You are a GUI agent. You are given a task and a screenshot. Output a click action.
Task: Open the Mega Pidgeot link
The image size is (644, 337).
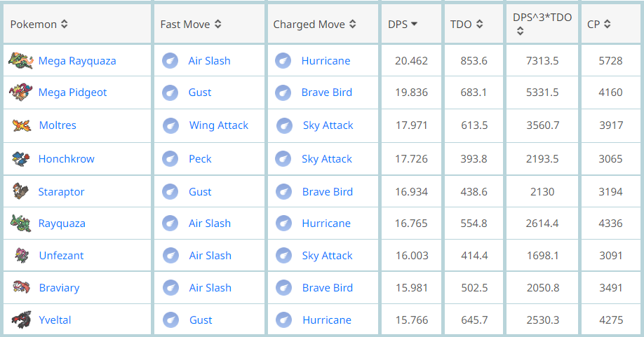(x=72, y=92)
